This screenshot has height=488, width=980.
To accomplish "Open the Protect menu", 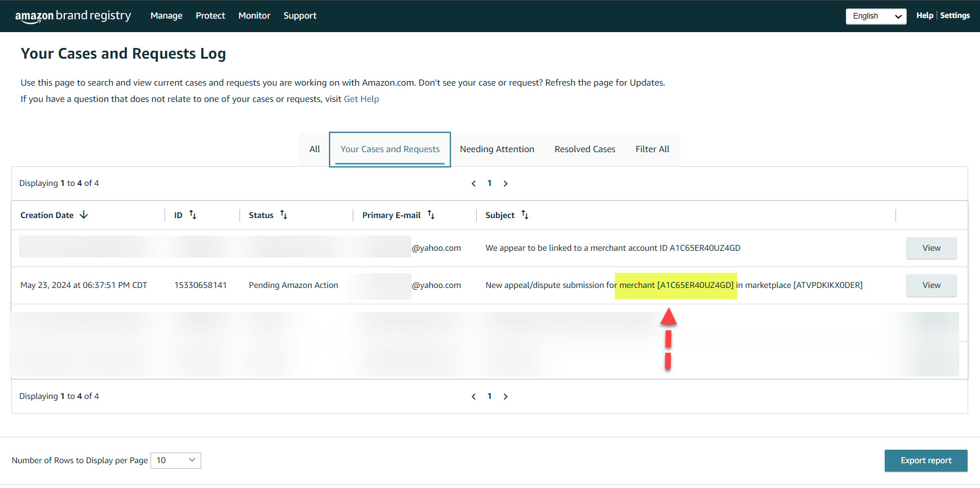I will coord(210,16).
